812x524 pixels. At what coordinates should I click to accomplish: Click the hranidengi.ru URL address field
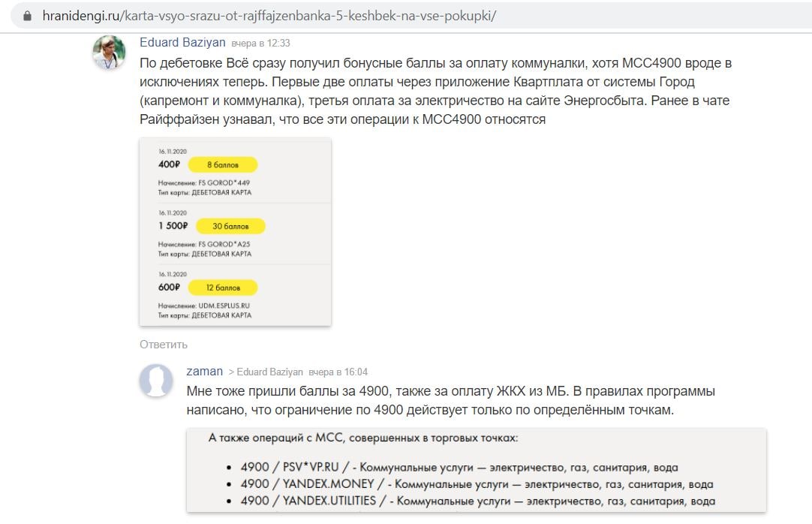coord(270,16)
